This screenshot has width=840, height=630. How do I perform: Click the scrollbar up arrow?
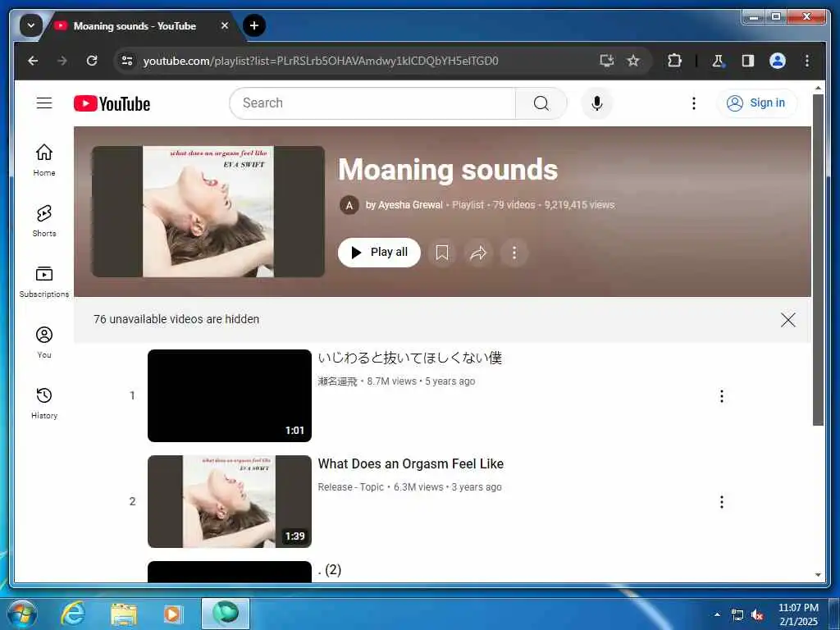(818, 87)
